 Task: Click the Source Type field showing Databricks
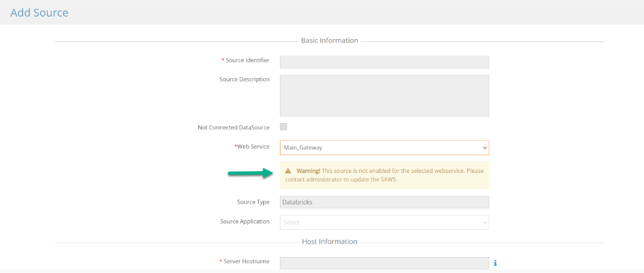pyautogui.click(x=384, y=202)
